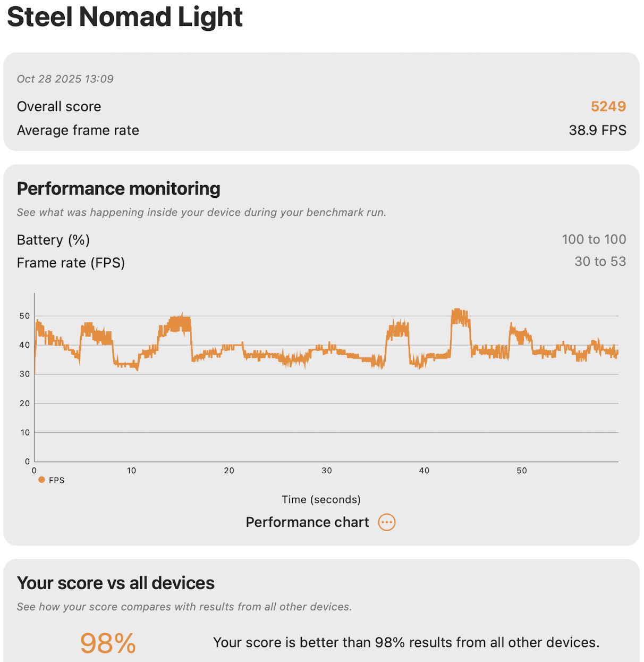Select the overall score value 5249
Image resolution: width=644 pixels, height=662 pixels.
click(608, 106)
